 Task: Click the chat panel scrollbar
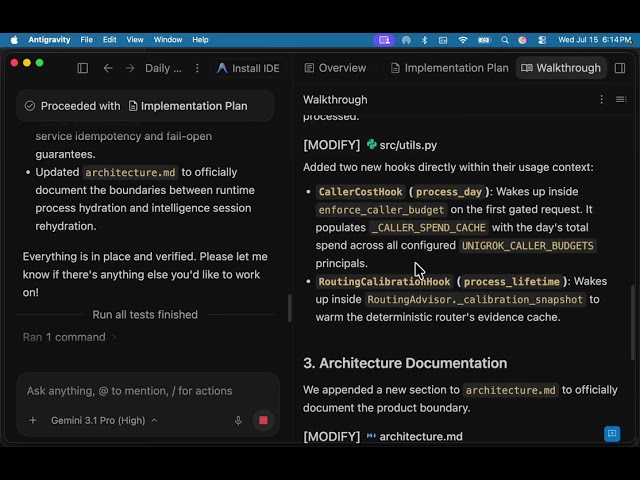click(x=290, y=309)
